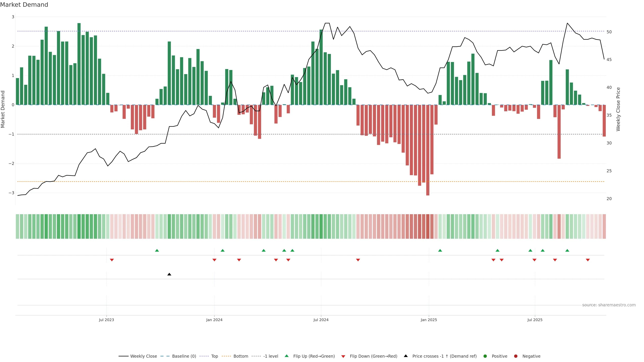
Task: Click the Jul 2025 x-axis label
Action: [x=535, y=320]
